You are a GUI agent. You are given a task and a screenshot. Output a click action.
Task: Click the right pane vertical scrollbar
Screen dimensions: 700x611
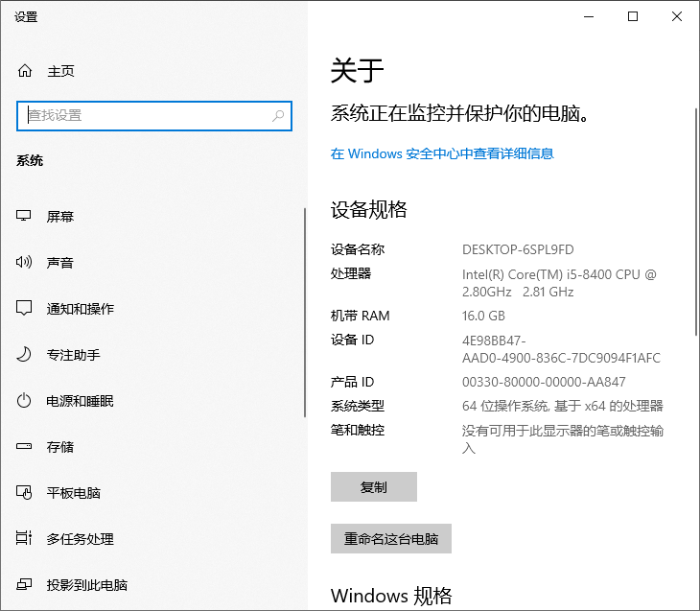pos(696,222)
